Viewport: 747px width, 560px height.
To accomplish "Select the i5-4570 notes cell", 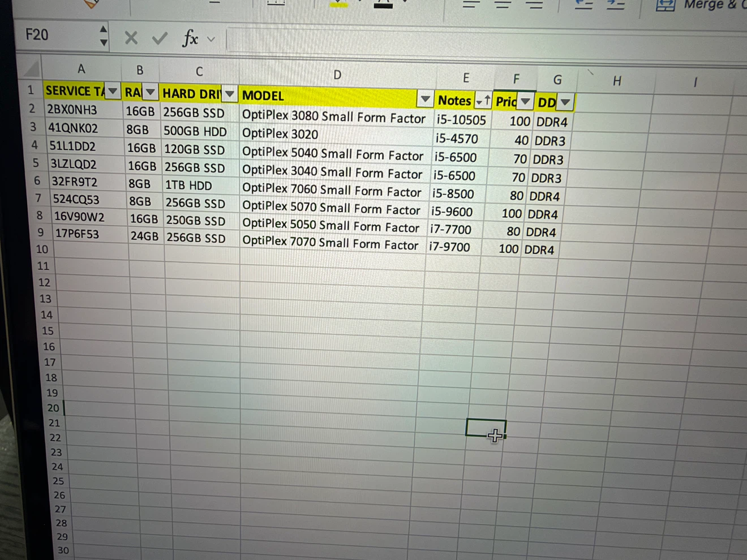I will [462, 139].
